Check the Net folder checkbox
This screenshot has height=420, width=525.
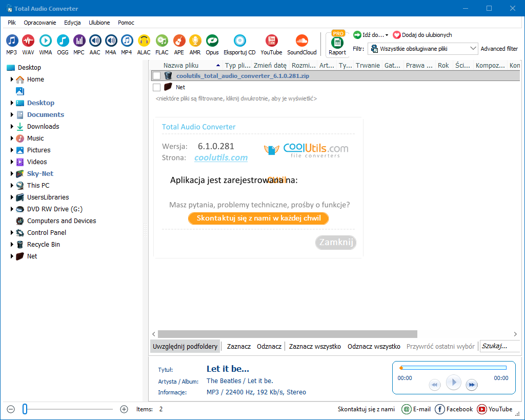(156, 87)
